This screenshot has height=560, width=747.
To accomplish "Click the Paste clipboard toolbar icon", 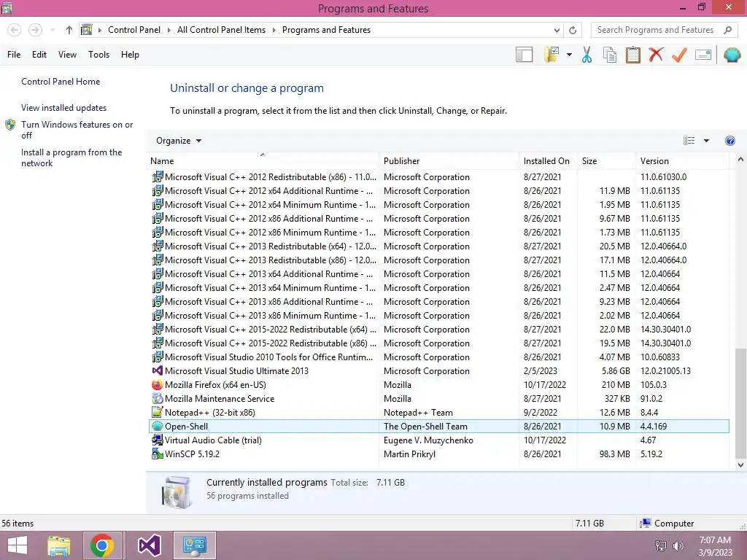I will (632, 55).
